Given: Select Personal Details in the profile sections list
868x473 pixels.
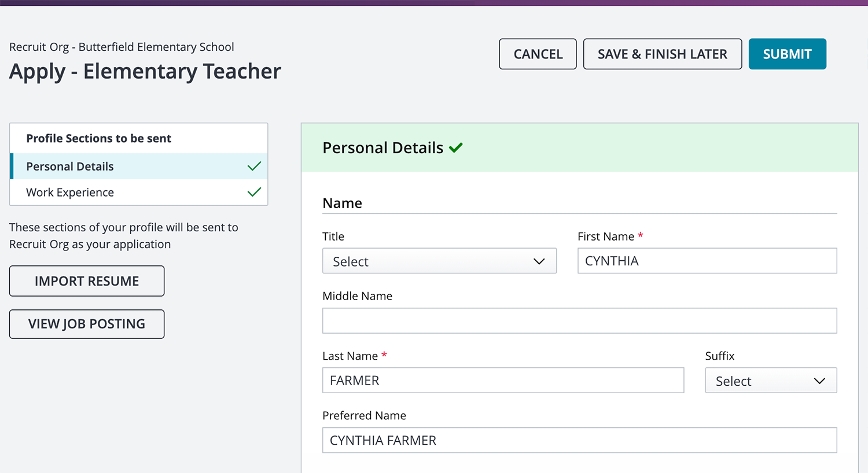Looking at the screenshot, I should pos(70,167).
